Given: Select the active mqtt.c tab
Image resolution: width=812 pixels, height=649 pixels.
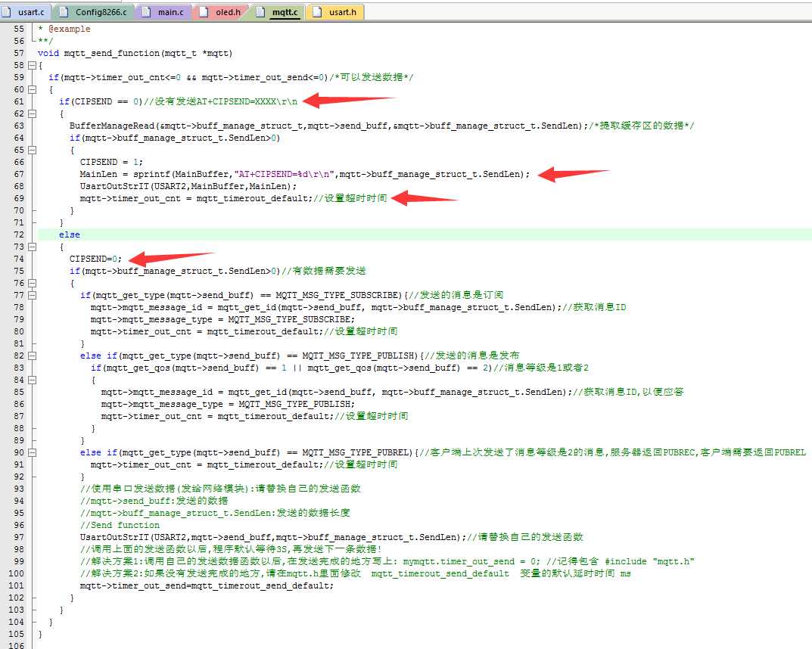Looking at the screenshot, I should pos(277,12).
